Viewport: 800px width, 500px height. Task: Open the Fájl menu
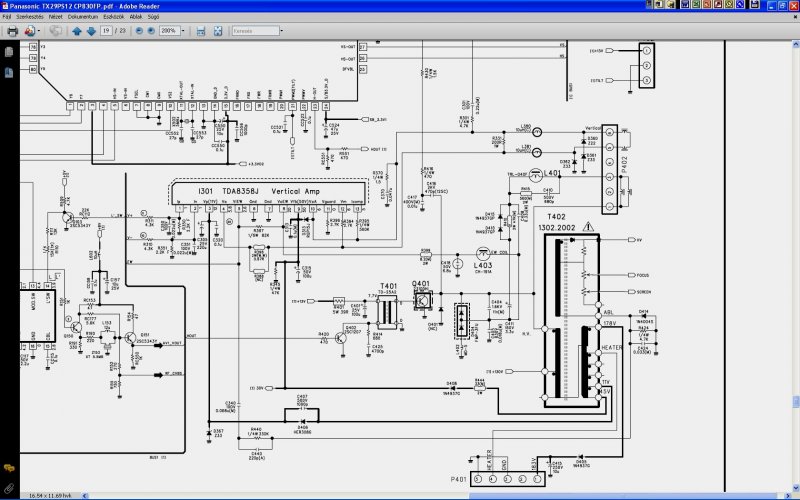point(7,17)
